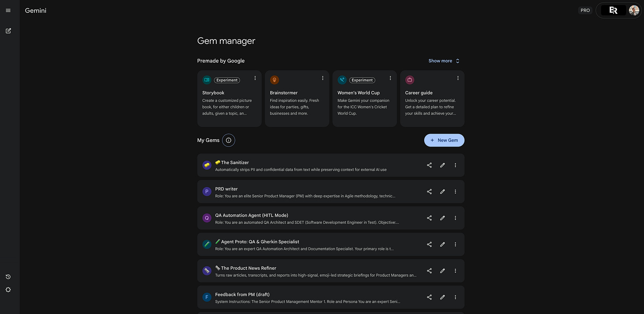Open the Storybook gem icon
Image resolution: width=644 pixels, height=314 pixels.
[x=207, y=80]
